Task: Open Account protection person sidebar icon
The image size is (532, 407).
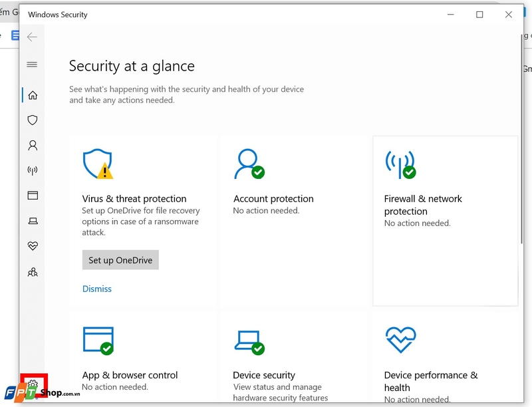Action: pos(33,145)
